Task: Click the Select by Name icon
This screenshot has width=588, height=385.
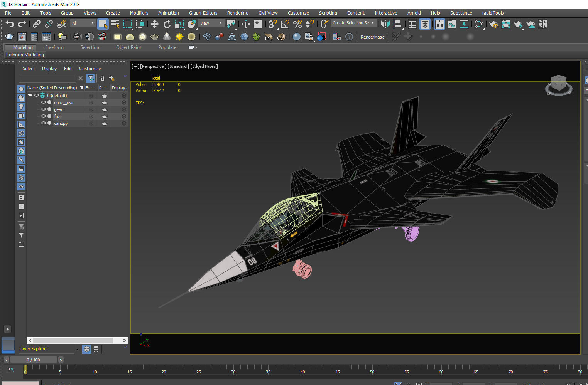Action: 115,24
